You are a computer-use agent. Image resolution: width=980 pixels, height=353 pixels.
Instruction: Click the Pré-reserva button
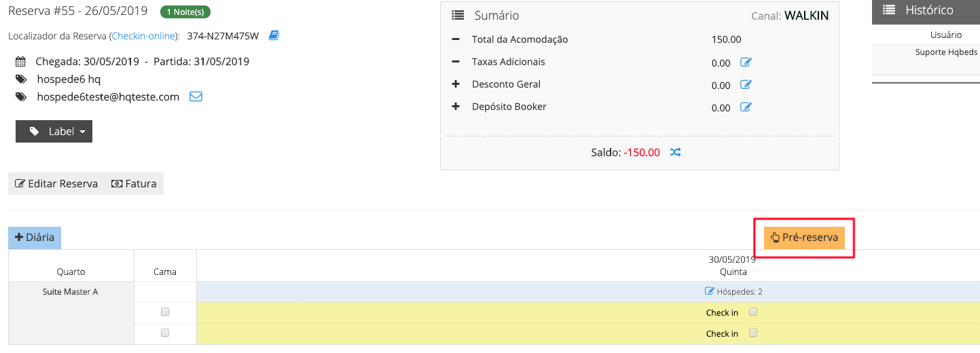[x=804, y=238]
